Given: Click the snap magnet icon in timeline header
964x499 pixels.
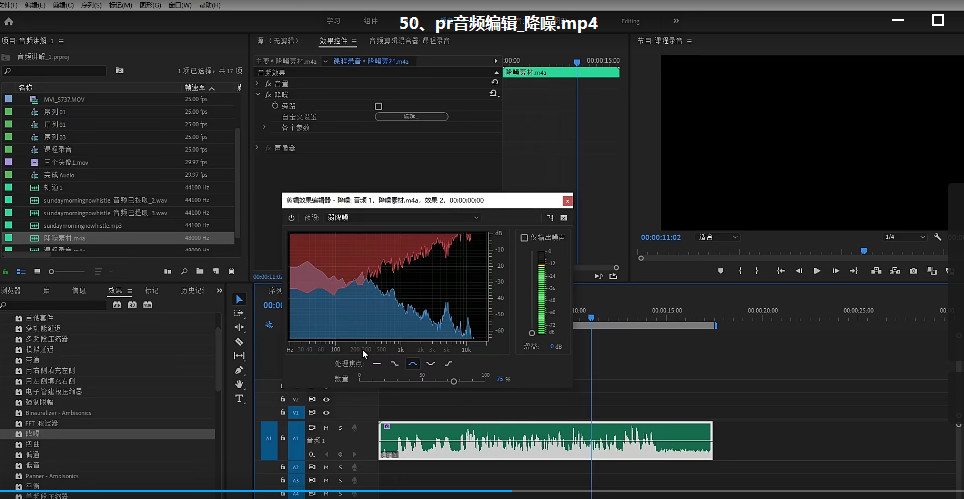Looking at the screenshot, I should [269, 324].
